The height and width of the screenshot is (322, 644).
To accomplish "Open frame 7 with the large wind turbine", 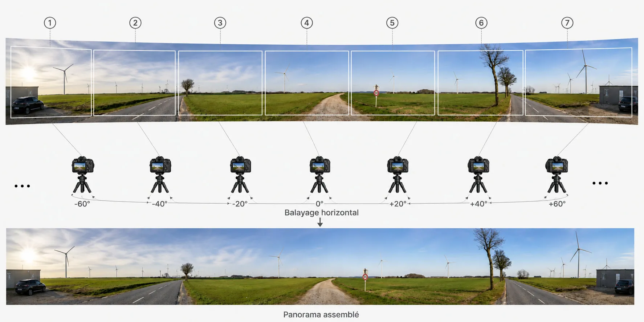I will coord(579,82).
